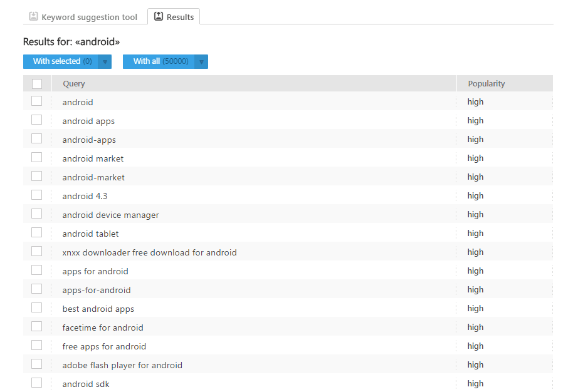The image size is (573, 392).
Task: Toggle the select-all checkbox in header
Action: [x=37, y=83]
